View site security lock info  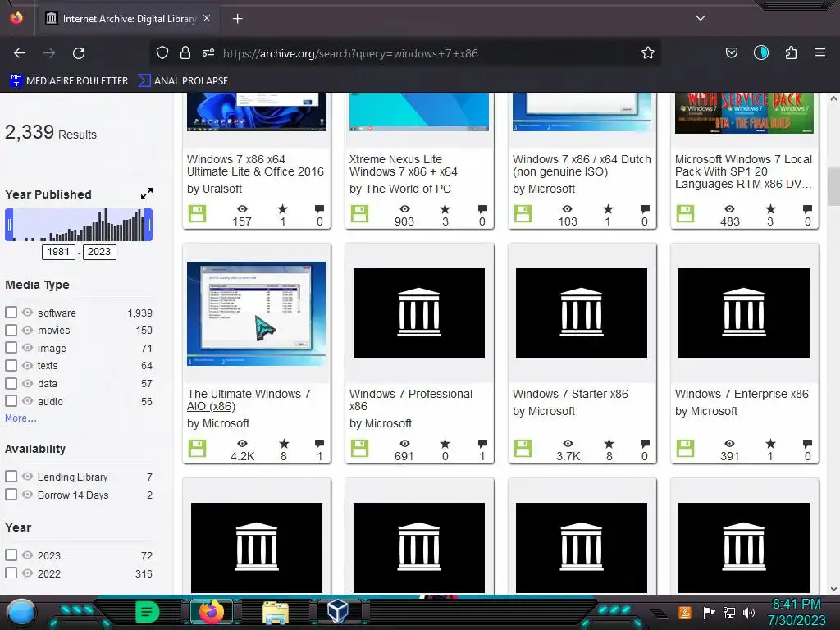pyautogui.click(x=185, y=52)
